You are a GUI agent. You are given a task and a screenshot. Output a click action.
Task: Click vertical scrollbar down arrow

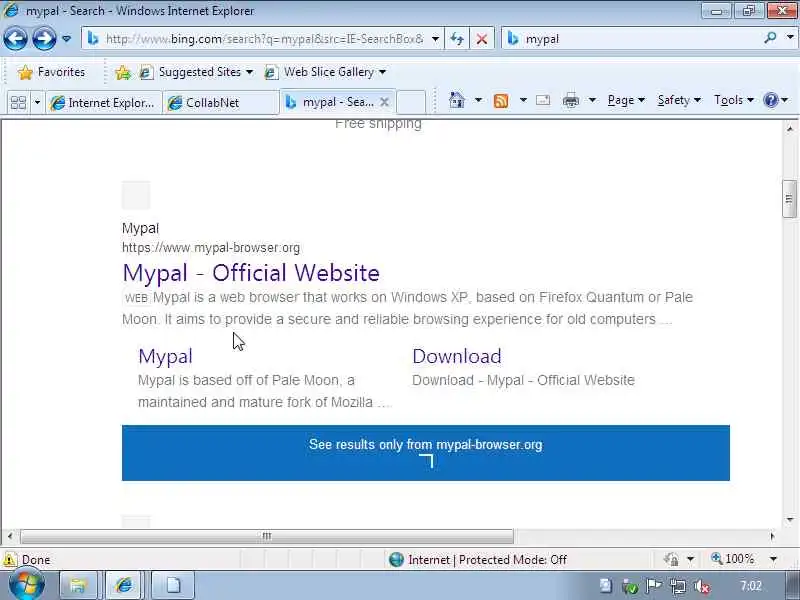click(789, 520)
